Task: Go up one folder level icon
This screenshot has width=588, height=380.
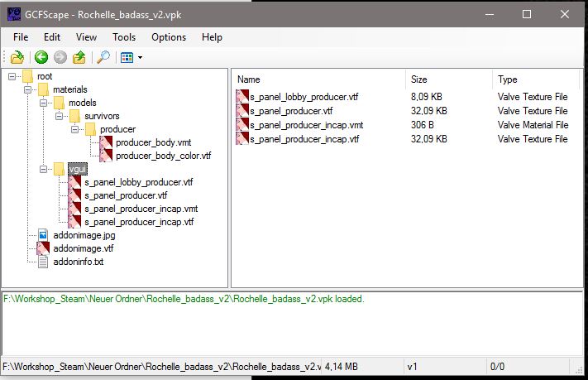Action: pyautogui.click(x=79, y=57)
